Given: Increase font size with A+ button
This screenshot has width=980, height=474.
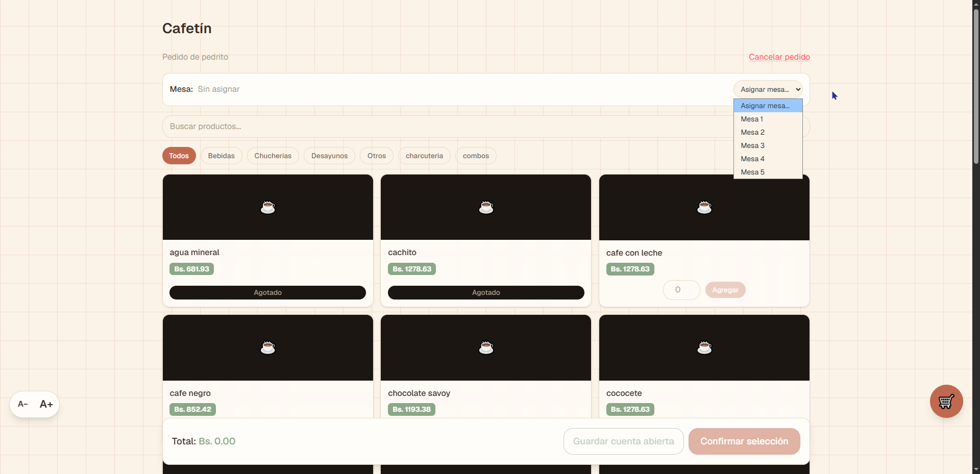Looking at the screenshot, I should 46,404.
